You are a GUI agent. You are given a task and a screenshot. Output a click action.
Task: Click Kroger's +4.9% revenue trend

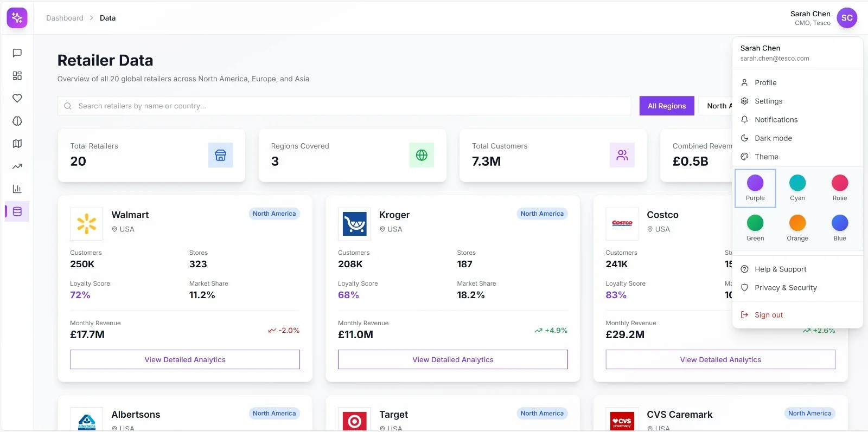point(551,330)
